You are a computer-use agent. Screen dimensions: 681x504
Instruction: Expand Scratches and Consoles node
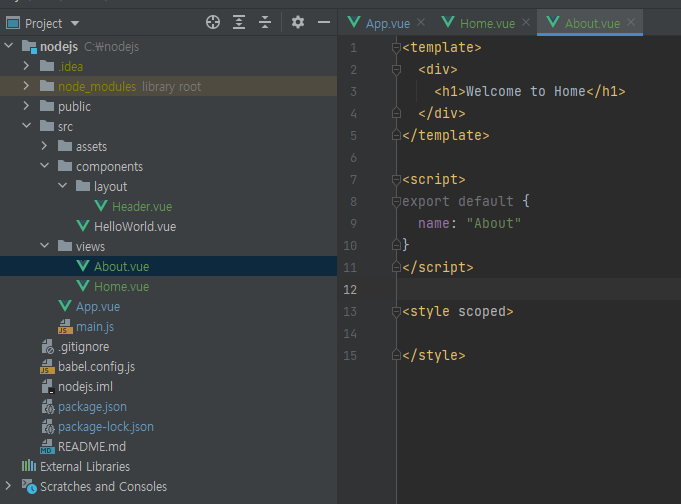click(8, 485)
